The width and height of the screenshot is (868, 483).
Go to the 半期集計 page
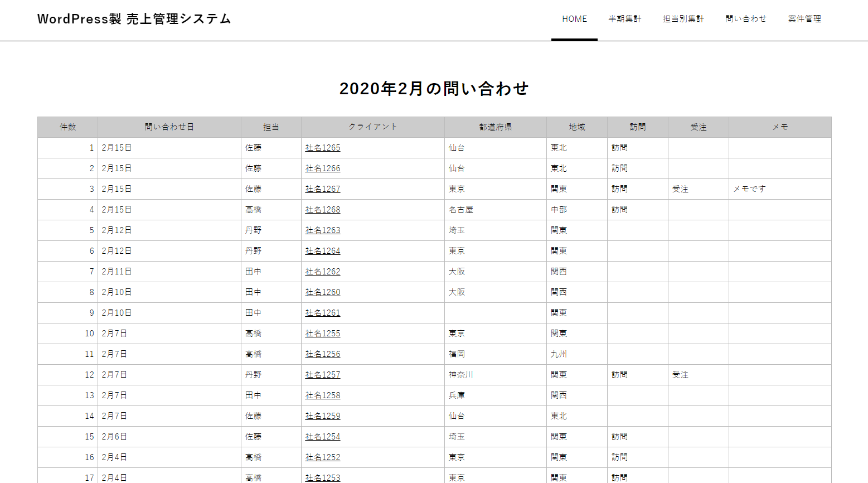tap(624, 19)
